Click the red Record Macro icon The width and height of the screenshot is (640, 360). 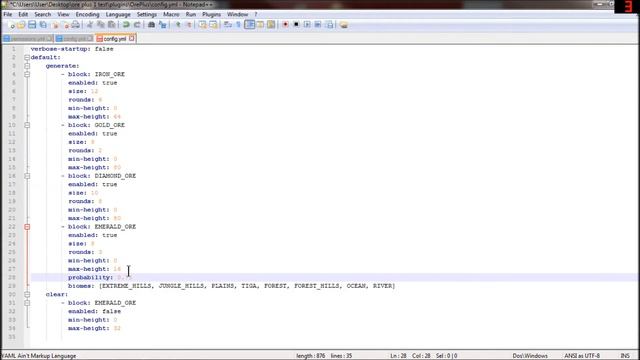(x=285, y=25)
